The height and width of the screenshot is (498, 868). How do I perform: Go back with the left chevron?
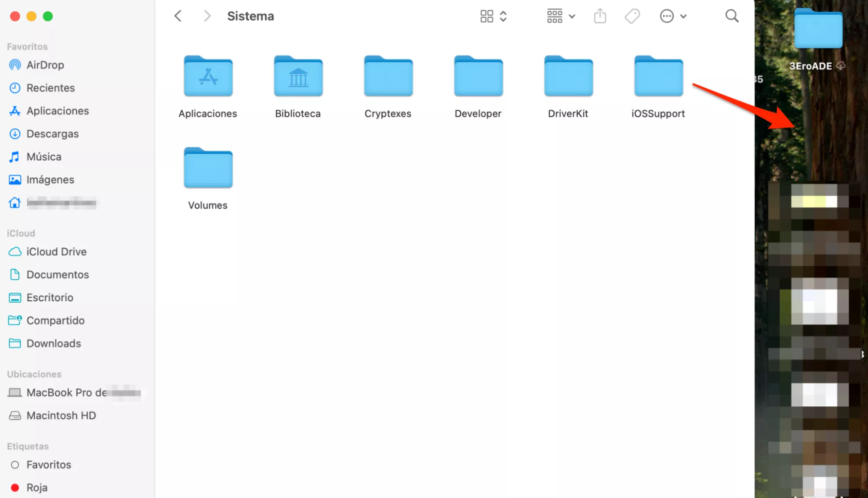(178, 16)
